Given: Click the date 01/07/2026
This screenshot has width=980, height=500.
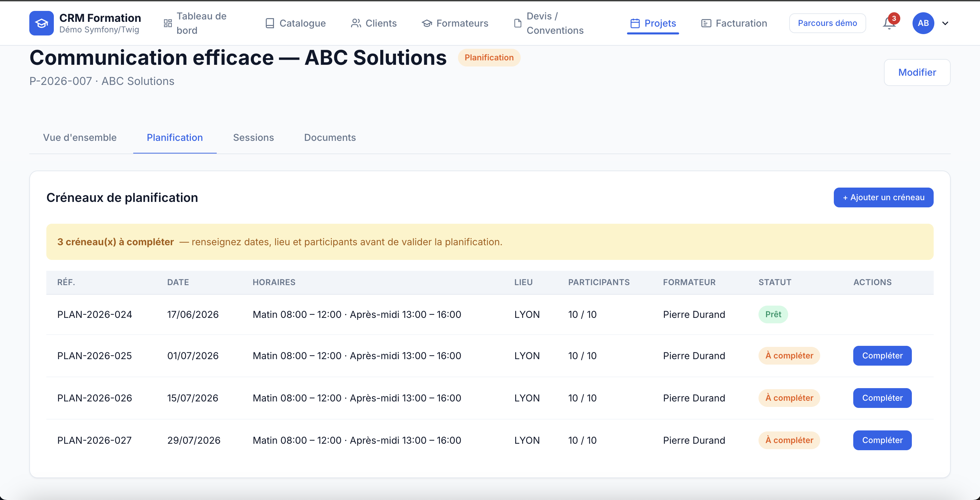Looking at the screenshot, I should coord(193,356).
